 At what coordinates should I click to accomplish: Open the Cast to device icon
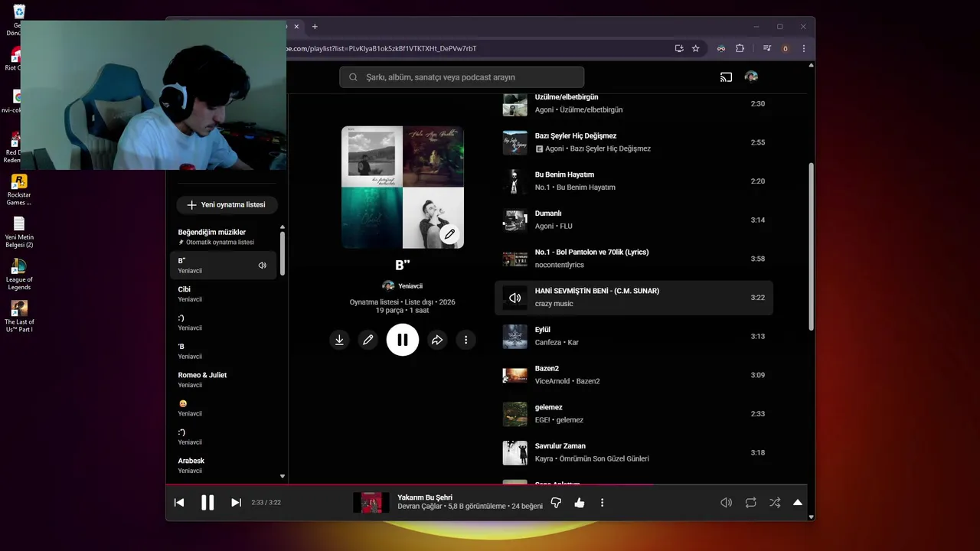726,77
